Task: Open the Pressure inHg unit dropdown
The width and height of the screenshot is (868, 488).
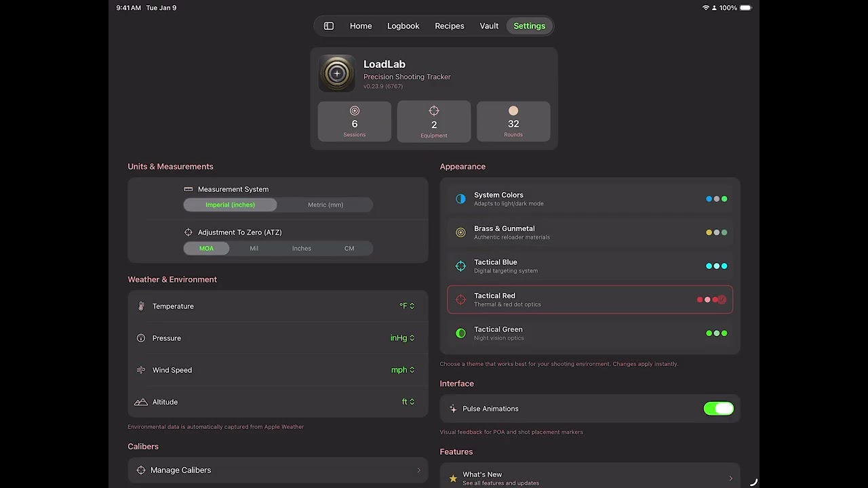Action: (x=403, y=338)
